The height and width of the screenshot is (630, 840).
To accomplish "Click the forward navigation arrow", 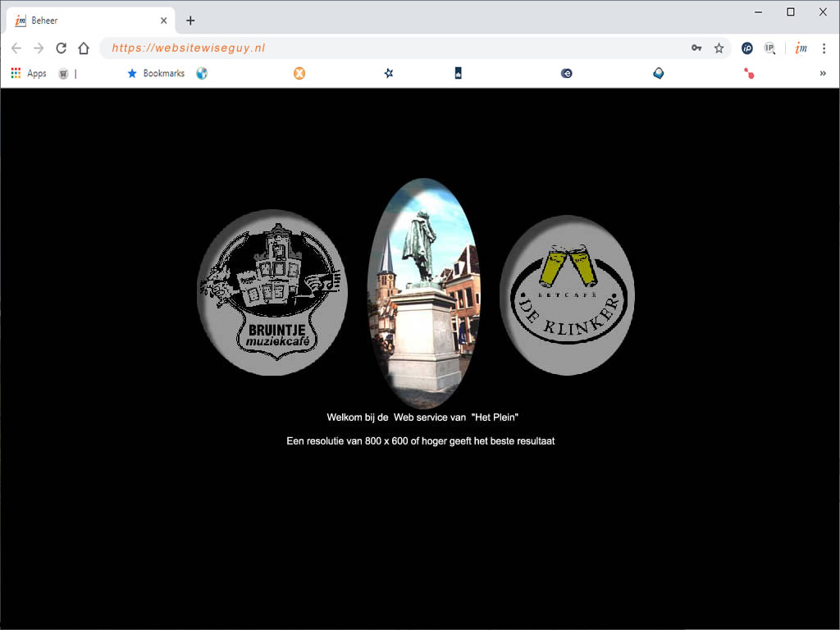I will 39,48.
